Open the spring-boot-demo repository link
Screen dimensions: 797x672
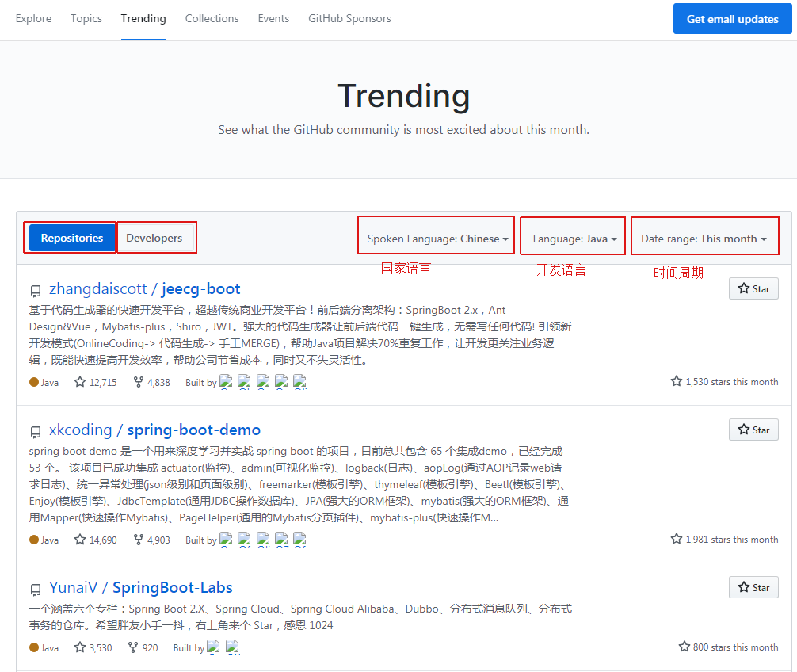193,430
